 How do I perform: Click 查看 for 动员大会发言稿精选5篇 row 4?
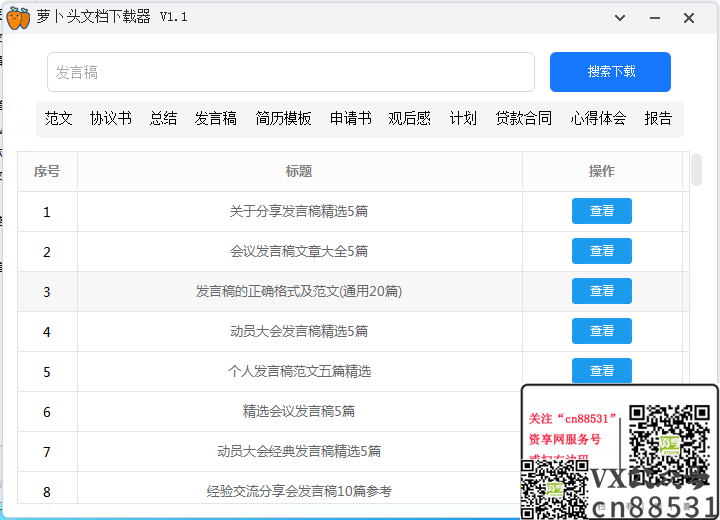[601, 331]
